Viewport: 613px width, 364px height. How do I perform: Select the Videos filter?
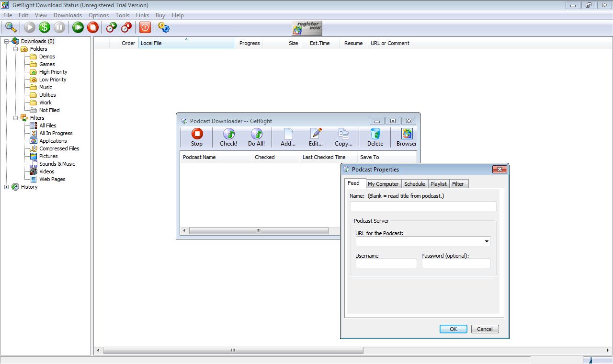pos(47,171)
